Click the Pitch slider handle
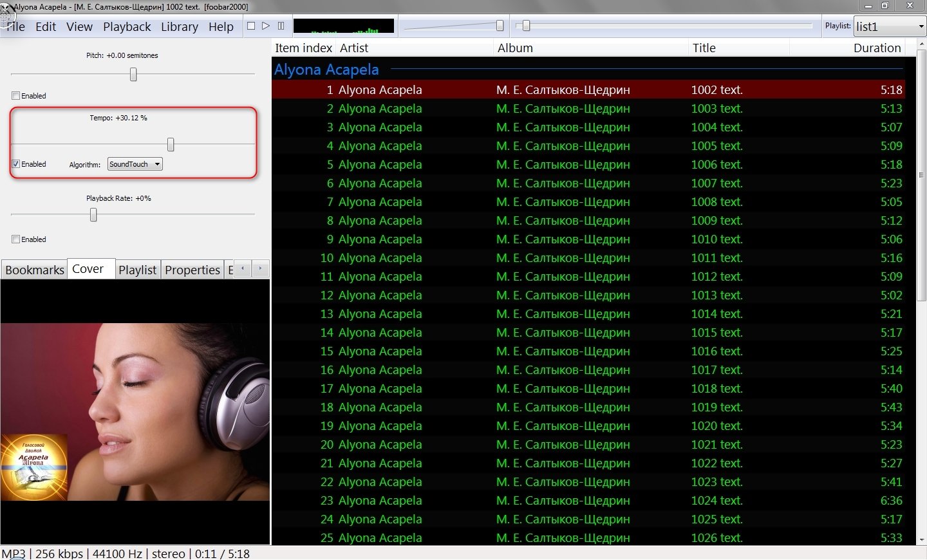Image resolution: width=927 pixels, height=560 pixels. pos(133,75)
